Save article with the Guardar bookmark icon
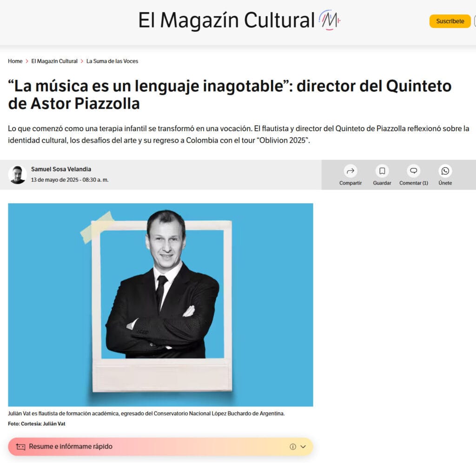Screen dimensions: 476x476 coord(382,171)
